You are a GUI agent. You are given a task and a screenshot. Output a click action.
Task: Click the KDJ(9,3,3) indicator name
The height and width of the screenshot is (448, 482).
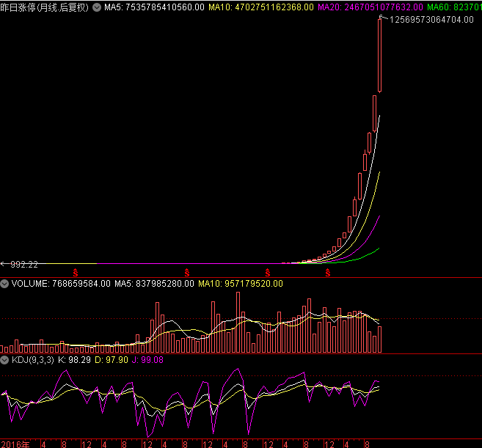[x=33, y=360]
